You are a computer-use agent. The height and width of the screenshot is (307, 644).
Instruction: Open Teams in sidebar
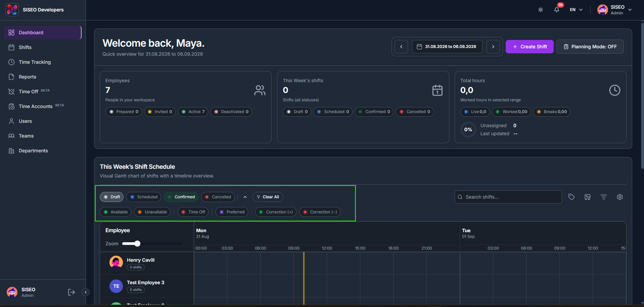tap(43, 136)
